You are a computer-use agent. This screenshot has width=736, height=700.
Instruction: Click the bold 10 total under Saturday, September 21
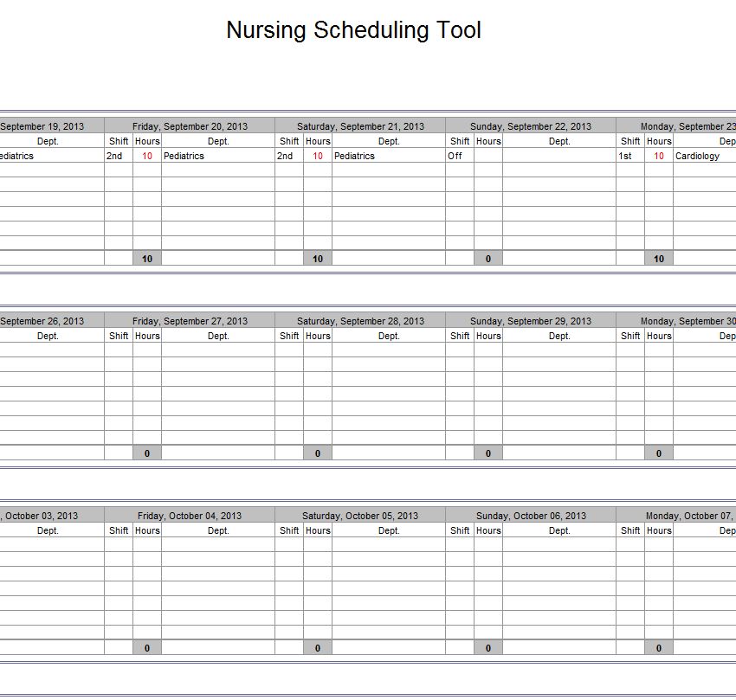(318, 259)
